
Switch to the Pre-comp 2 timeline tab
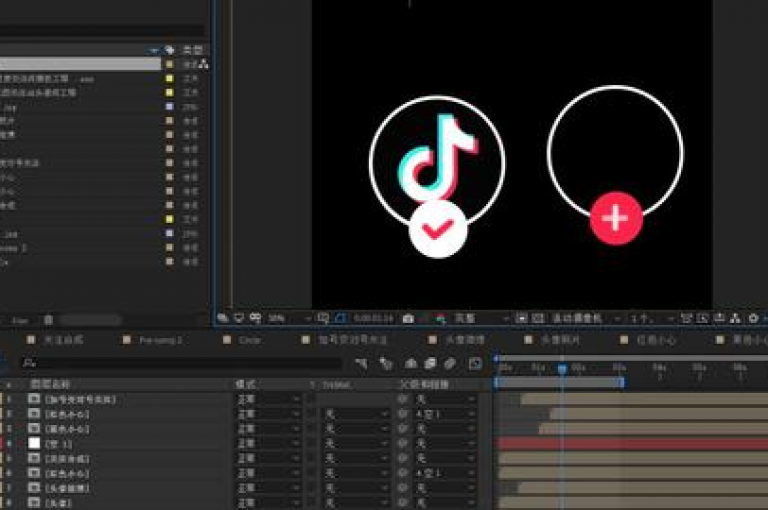(x=161, y=340)
